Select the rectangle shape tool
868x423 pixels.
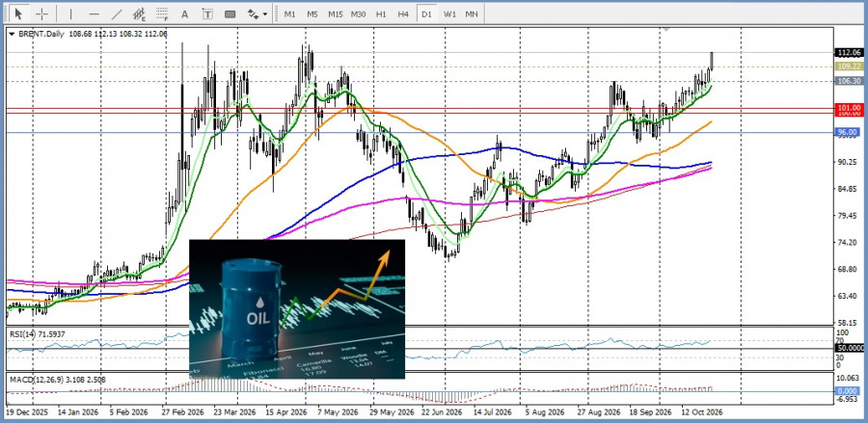(x=231, y=13)
